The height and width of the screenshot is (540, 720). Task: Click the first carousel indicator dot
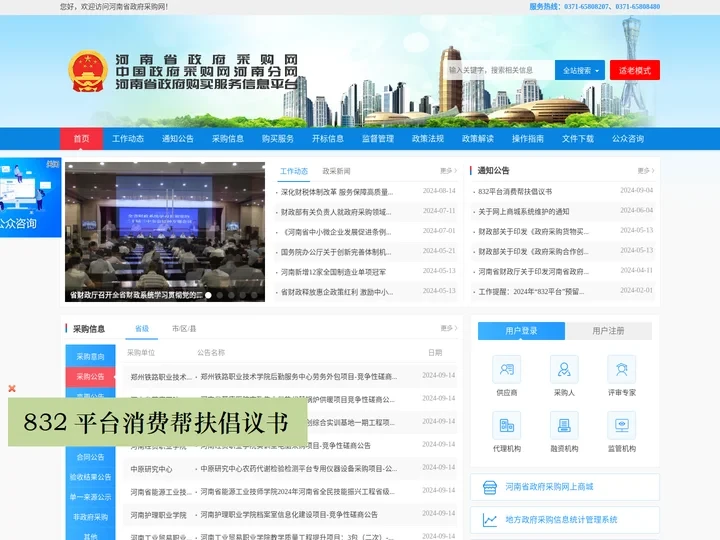tap(208, 295)
